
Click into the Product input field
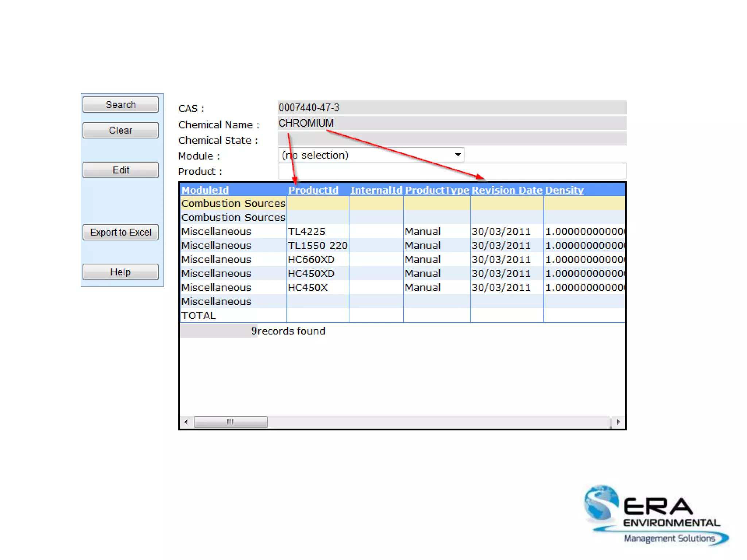[452, 171]
